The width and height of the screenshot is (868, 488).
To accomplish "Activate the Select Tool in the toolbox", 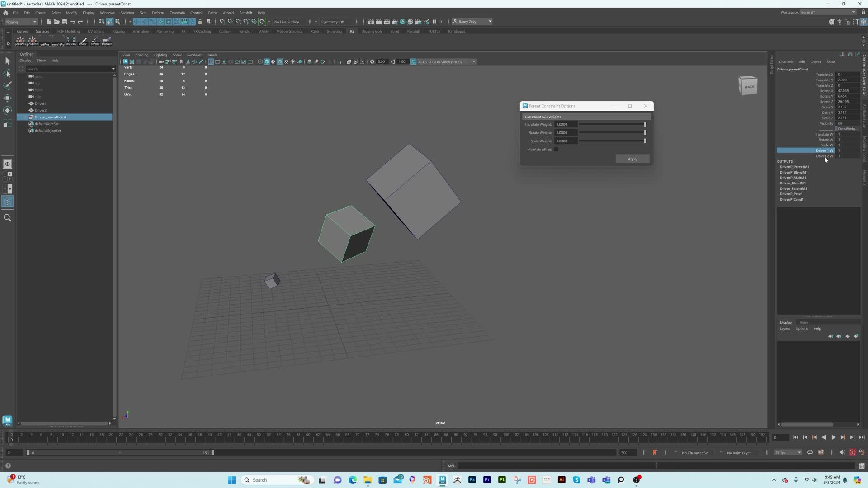I will (7, 60).
